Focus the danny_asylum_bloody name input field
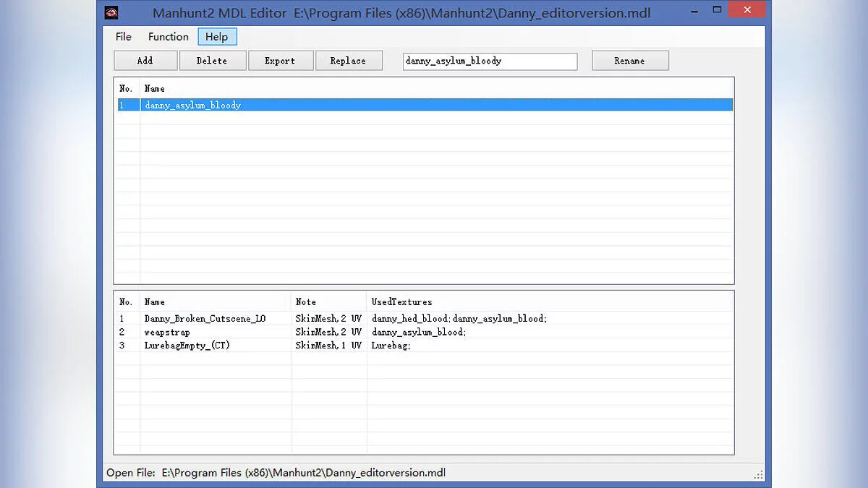 tap(490, 61)
